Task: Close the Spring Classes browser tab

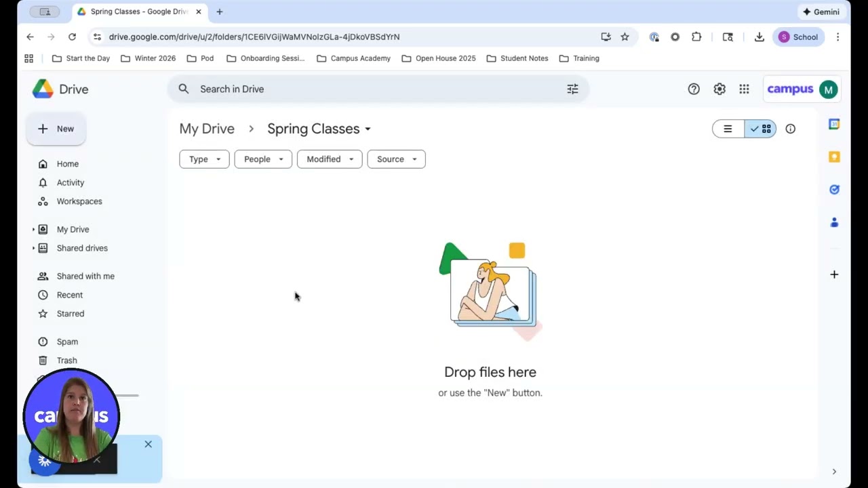Action: point(199,12)
